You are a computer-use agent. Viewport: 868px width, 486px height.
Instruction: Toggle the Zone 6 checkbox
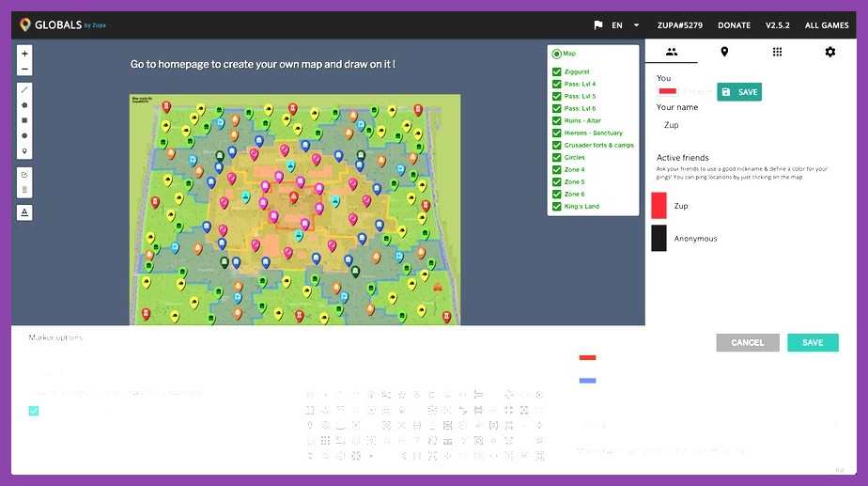coord(557,194)
